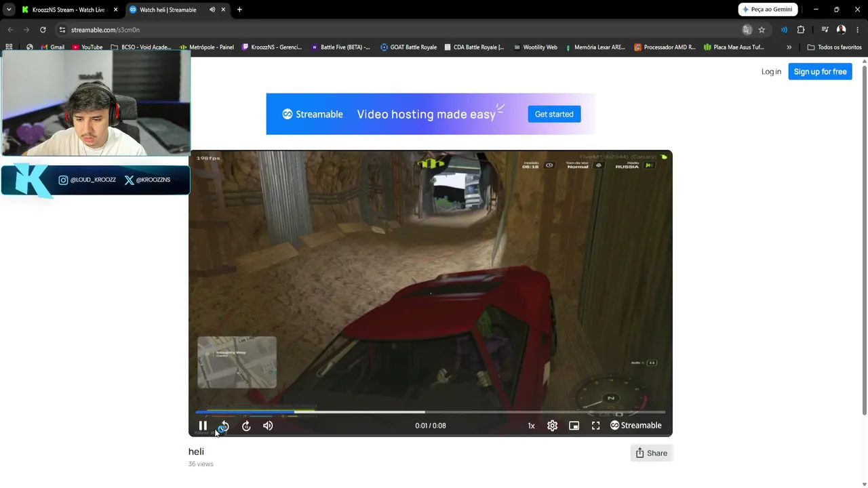Open the tab search dropdown

(9, 9)
